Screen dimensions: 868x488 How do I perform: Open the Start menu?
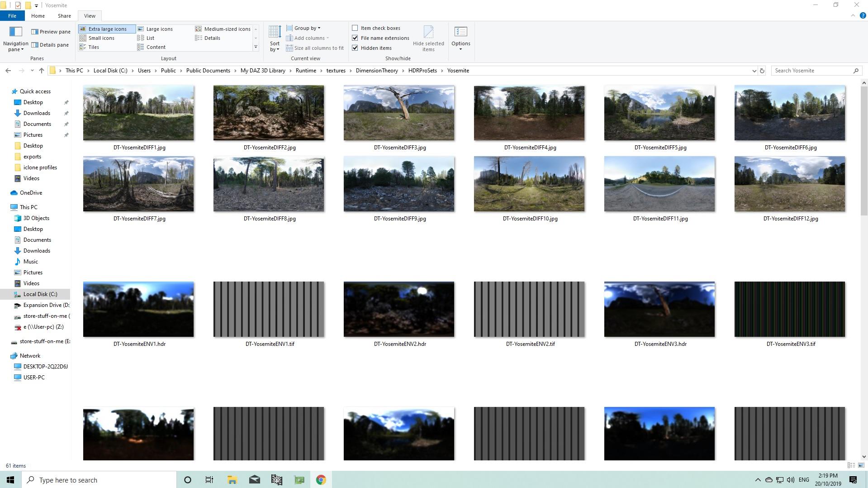click(x=10, y=480)
